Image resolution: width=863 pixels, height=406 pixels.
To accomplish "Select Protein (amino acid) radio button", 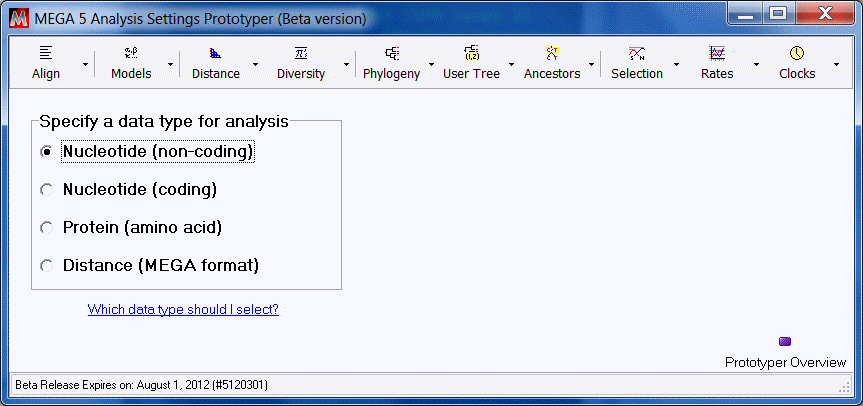I will pos(47,228).
